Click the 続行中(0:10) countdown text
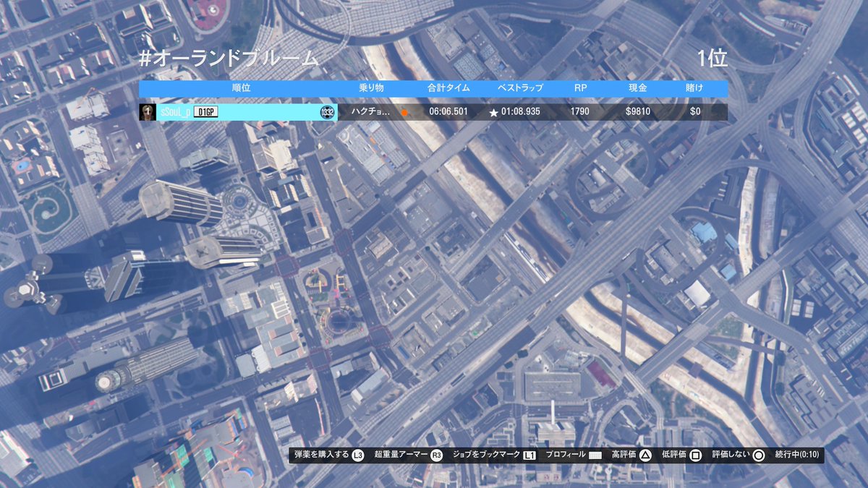 click(797, 455)
